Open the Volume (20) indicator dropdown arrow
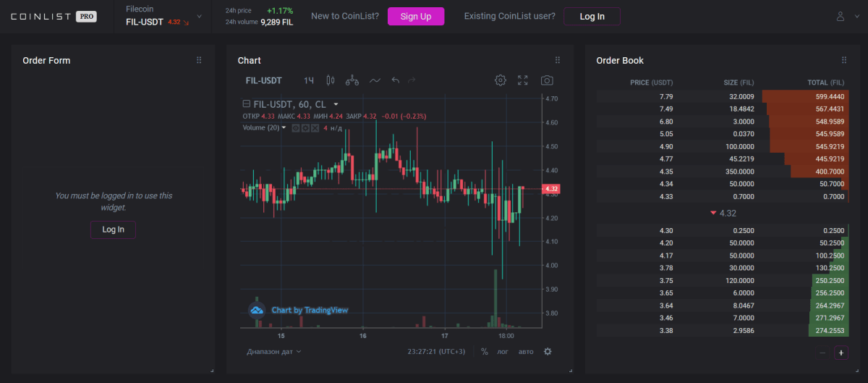Screen dimensions: 868x383 tap(284, 128)
